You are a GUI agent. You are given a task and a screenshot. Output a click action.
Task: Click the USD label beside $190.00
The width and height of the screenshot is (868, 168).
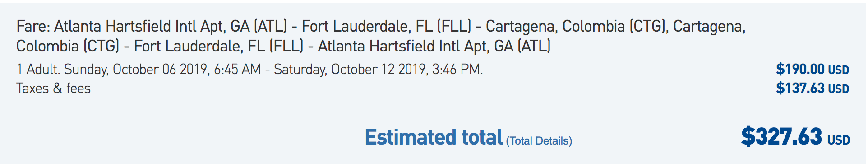tap(838, 70)
